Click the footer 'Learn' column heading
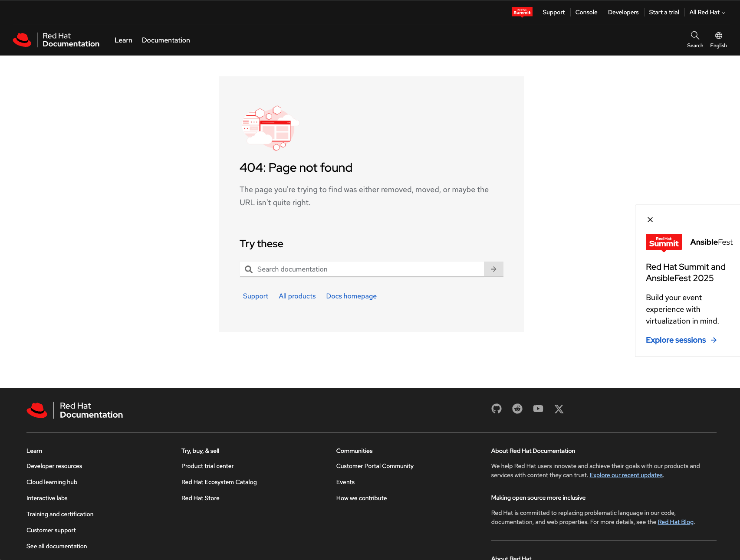 [34, 451]
